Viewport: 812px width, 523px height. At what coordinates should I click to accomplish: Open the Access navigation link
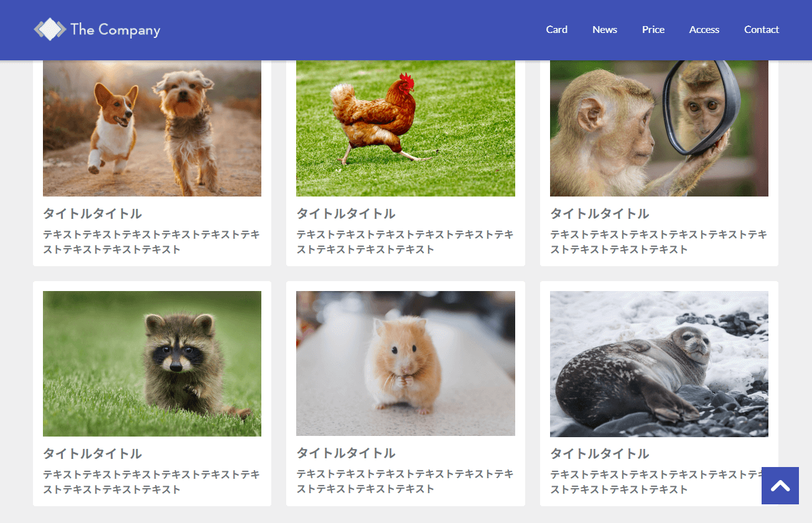point(704,29)
